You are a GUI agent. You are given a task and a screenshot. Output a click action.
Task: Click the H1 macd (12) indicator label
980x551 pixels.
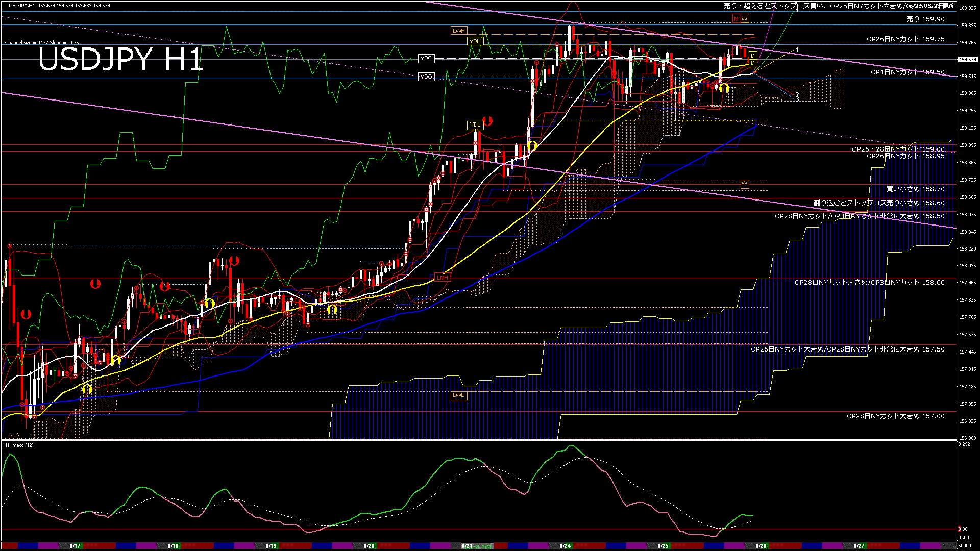[18, 445]
